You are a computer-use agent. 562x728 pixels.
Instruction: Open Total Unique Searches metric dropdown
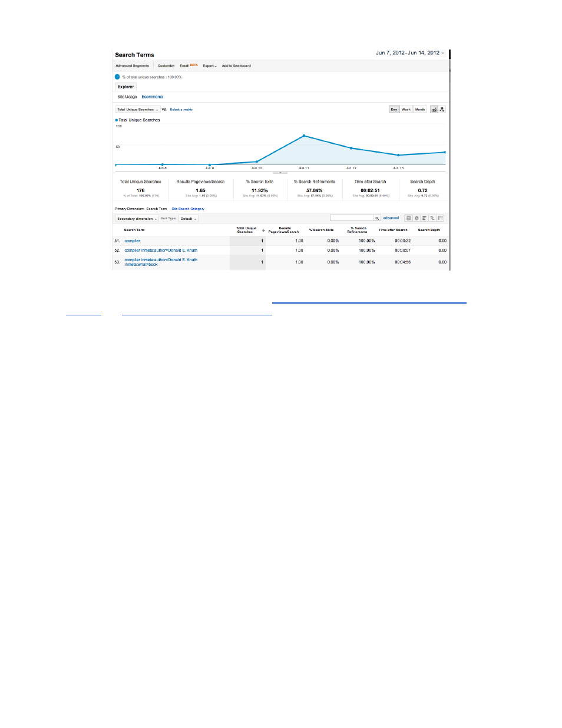click(137, 109)
